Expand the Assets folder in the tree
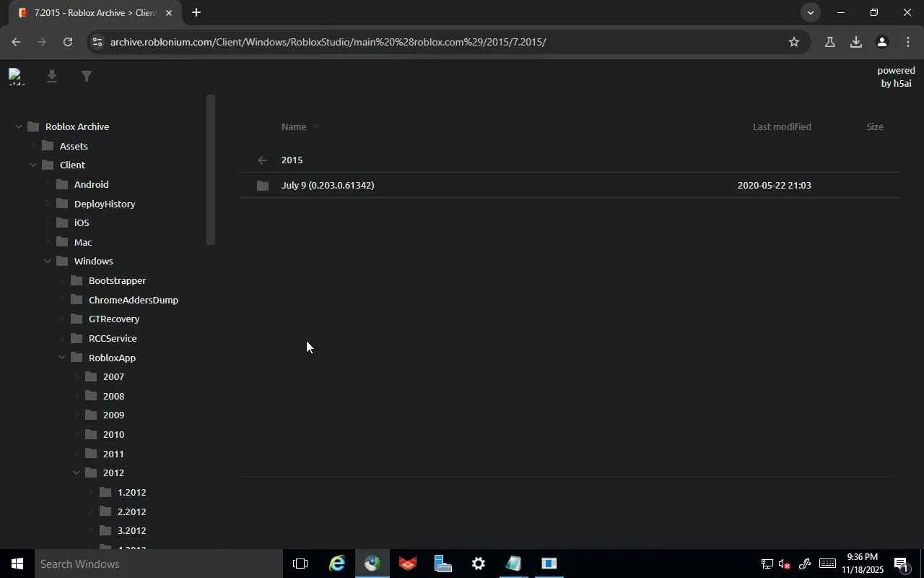This screenshot has width=924, height=578. point(32,146)
